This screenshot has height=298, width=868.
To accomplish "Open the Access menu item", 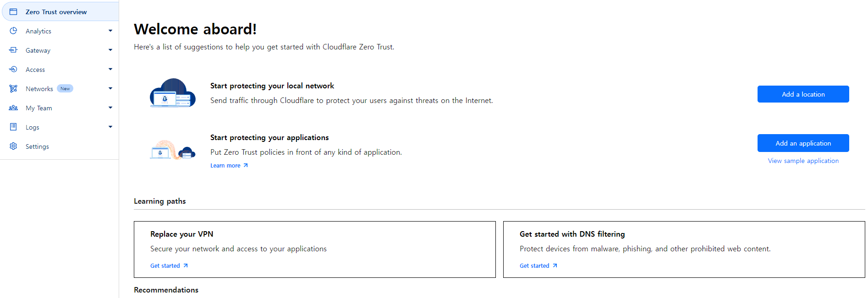I will pos(60,70).
